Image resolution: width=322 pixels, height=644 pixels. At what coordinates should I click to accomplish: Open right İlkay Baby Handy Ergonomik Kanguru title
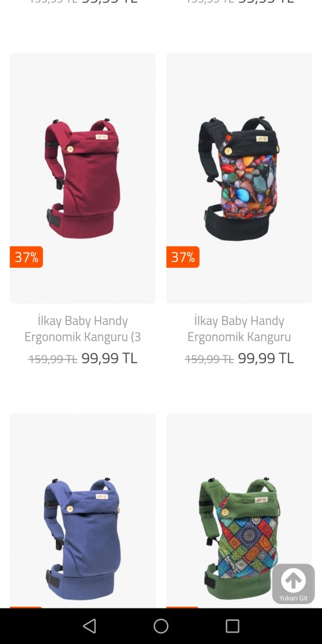(x=239, y=328)
